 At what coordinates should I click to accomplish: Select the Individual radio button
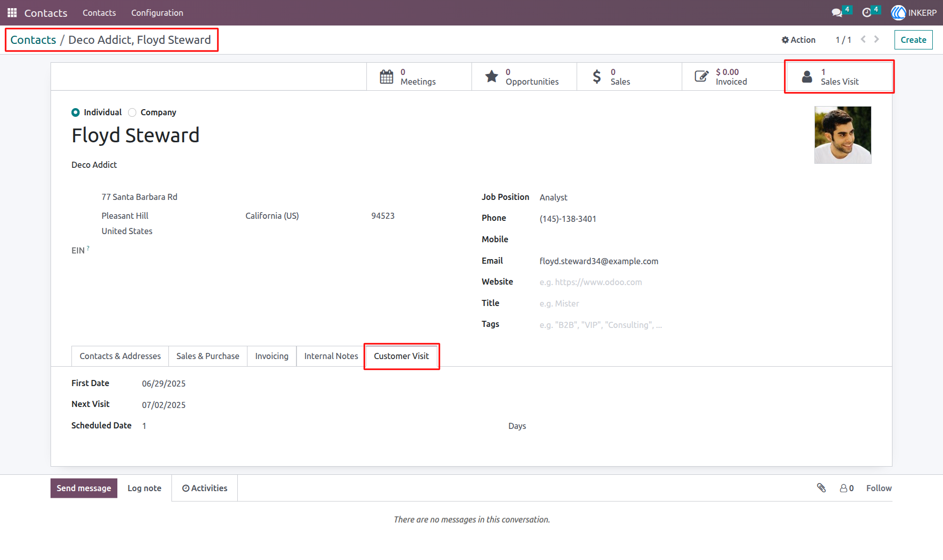76,112
